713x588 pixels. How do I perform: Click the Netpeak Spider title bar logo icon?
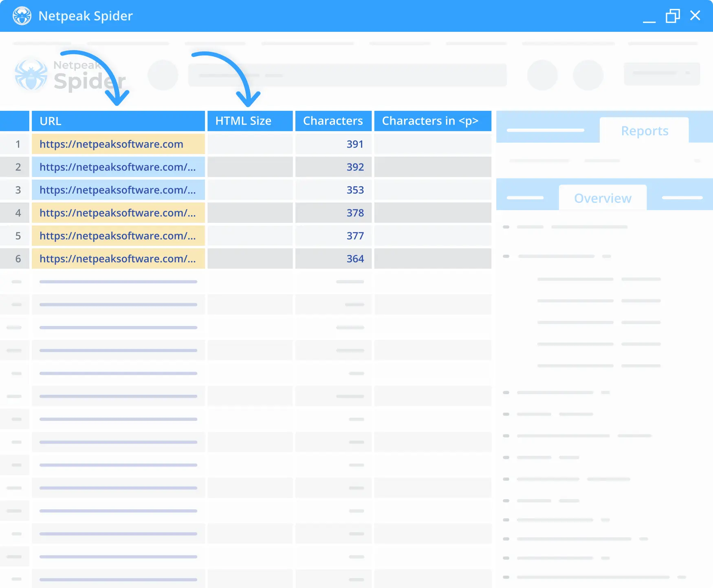pyautogui.click(x=22, y=16)
